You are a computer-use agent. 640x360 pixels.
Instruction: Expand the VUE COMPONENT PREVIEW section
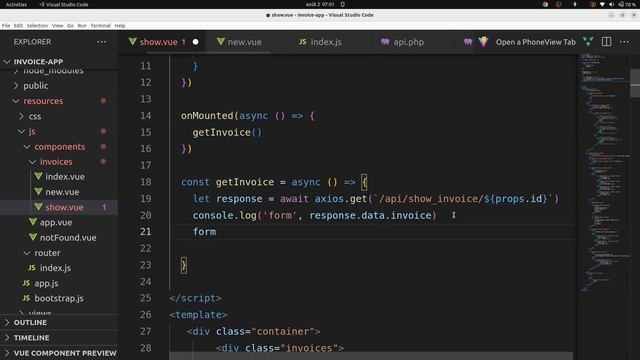[x=65, y=353]
